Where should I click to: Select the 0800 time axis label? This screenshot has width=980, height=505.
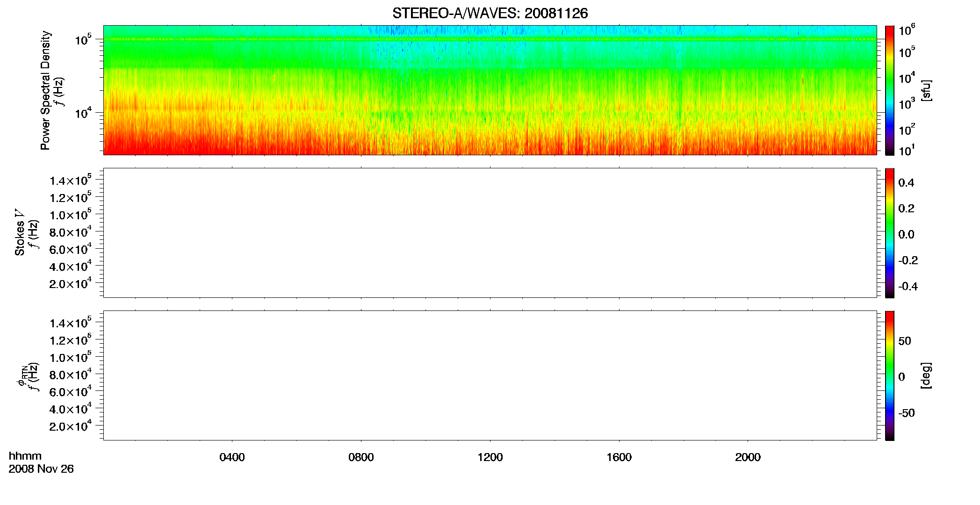click(x=361, y=457)
